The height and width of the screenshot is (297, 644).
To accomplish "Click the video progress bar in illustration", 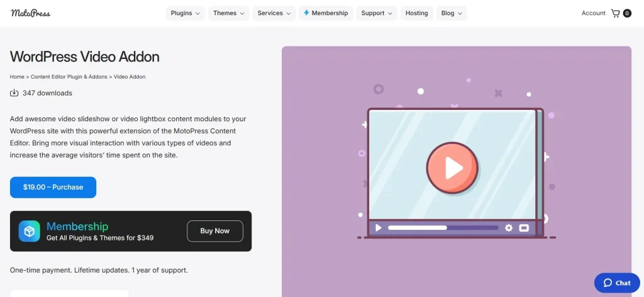I will [x=443, y=228].
